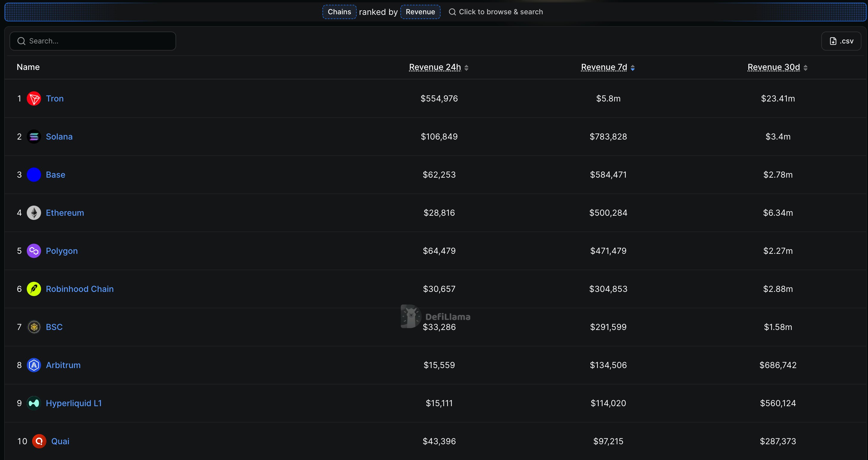868x460 pixels.
Task: Click the Revenue 7d column header
Action: pyautogui.click(x=604, y=67)
